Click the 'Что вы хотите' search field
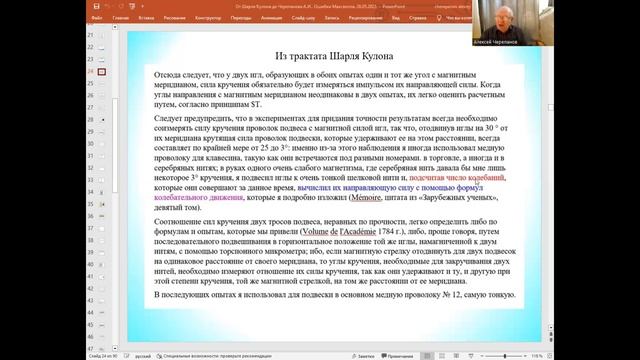Screen dimensions: 640x360 coord(459,18)
